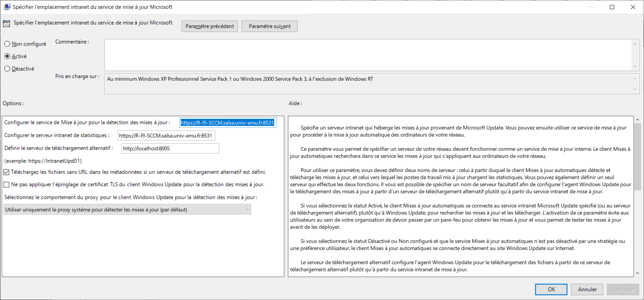Uncheck Téléchargez les fichiers sans URL checkbox
Viewport: 644px width, 300px height.
click(6, 172)
